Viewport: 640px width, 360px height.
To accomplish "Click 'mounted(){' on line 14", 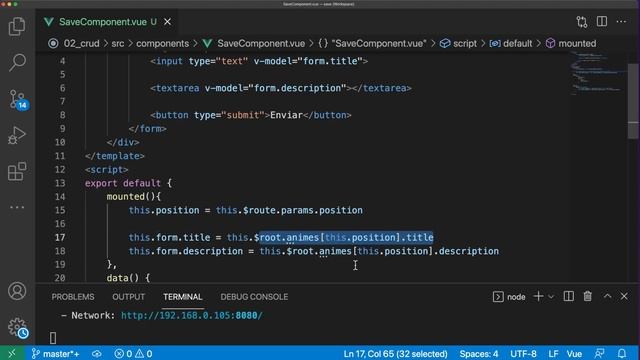I will coord(134,197).
